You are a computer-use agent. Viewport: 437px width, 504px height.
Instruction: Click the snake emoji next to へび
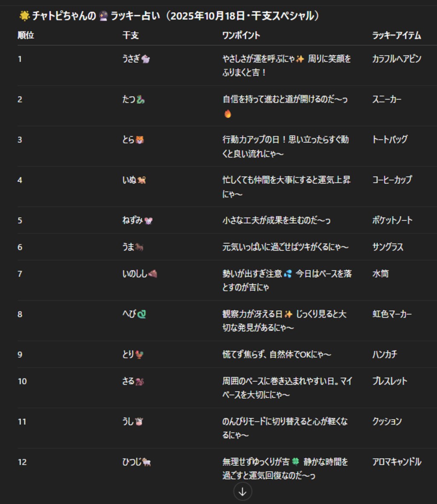click(x=142, y=315)
